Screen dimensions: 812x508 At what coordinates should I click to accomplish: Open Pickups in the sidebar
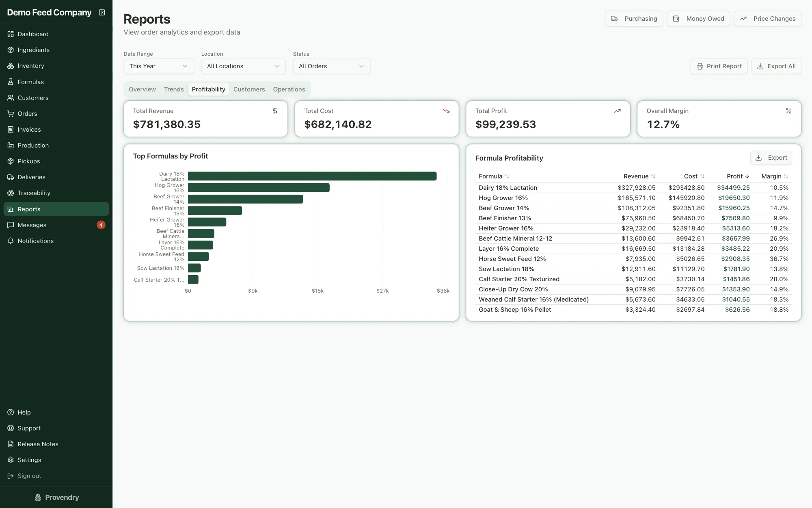[x=56, y=161]
